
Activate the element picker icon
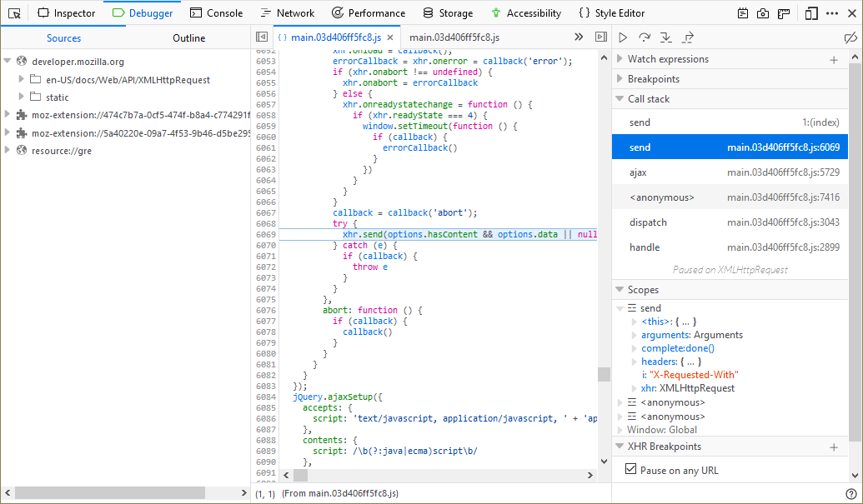tap(14, 13)
